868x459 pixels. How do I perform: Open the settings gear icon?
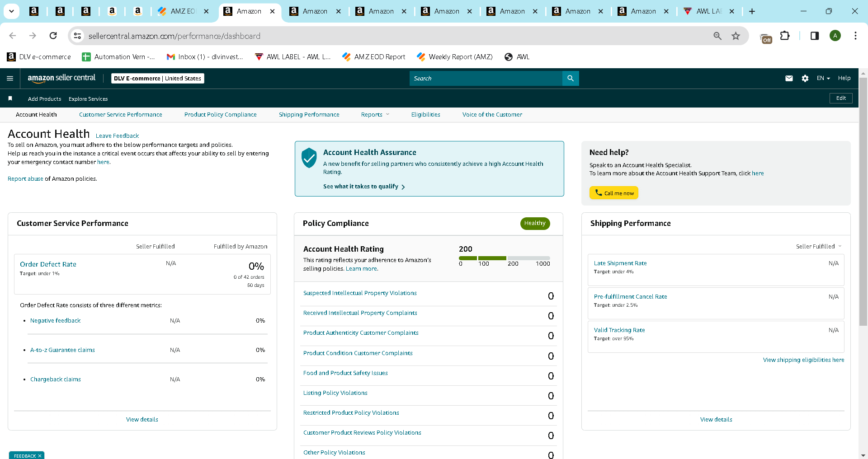[x=805, y=78]
